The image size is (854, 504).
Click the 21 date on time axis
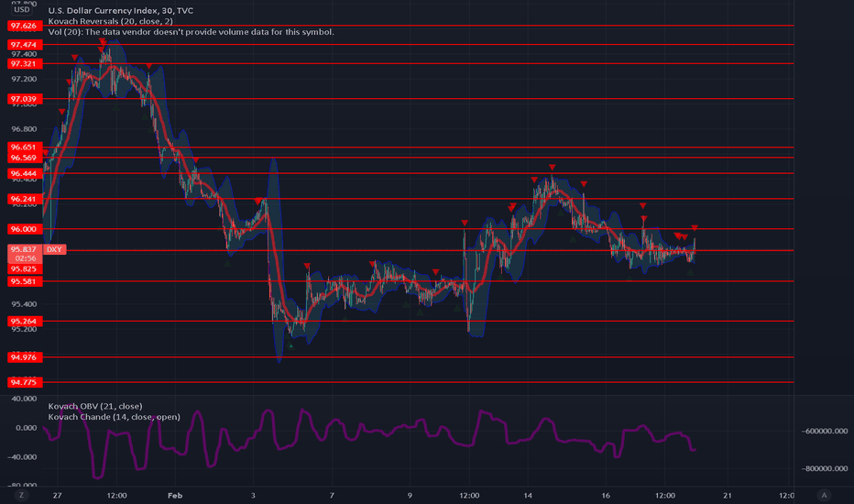728,495
